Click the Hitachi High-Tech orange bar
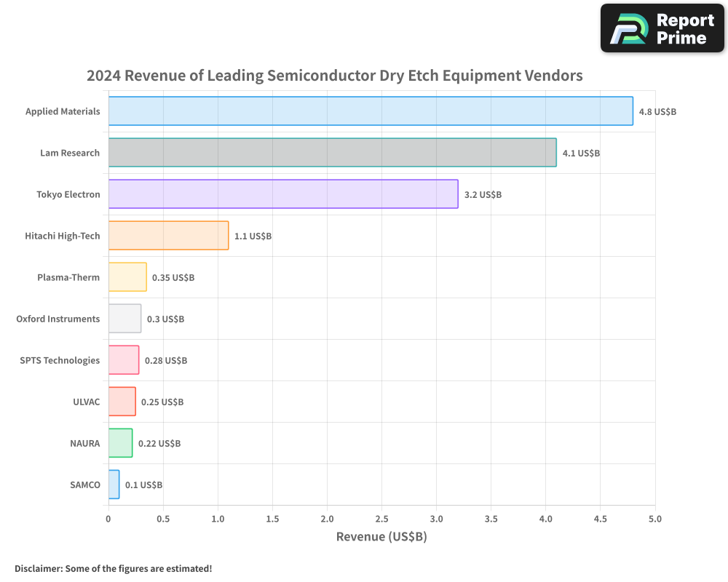Screen dimensions: 728x582 [167, 236]
